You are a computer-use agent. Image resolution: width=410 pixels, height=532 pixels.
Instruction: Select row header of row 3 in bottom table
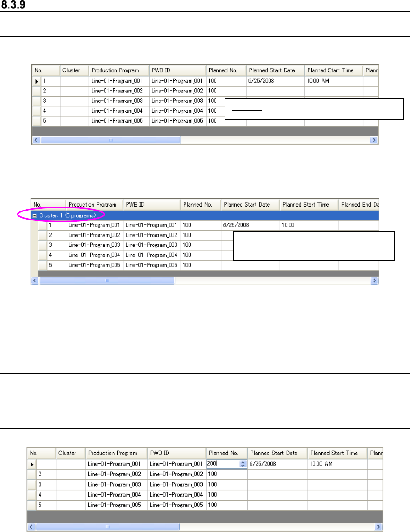pos(32,484)
